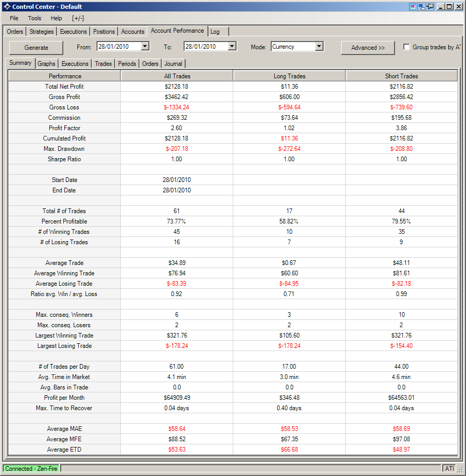Open the File menu
Image resolution: width=466 pixels, height=476 pixels.
[x=14, y=18]
